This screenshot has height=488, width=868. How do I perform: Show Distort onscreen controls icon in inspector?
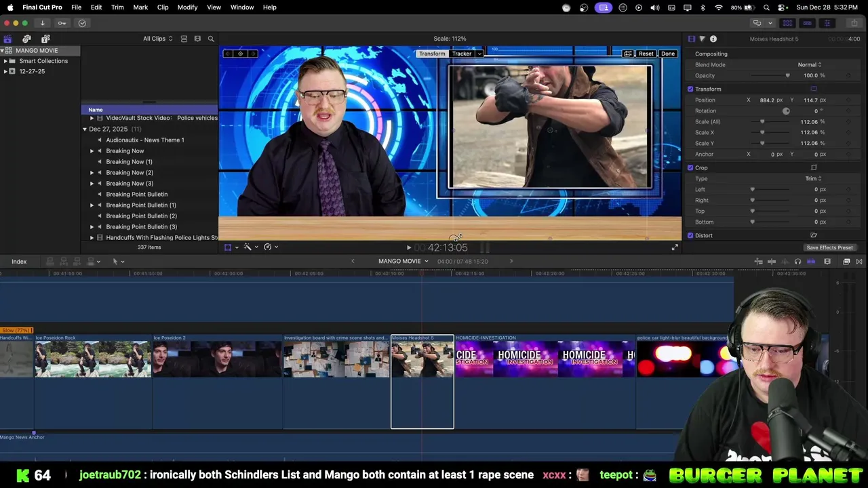click(x=814, y=235)
